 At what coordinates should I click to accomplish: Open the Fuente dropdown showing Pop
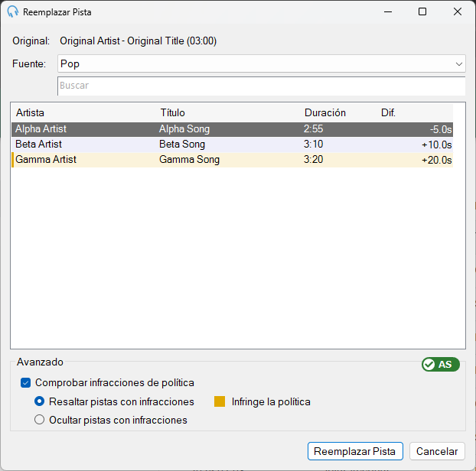point(262,63)
